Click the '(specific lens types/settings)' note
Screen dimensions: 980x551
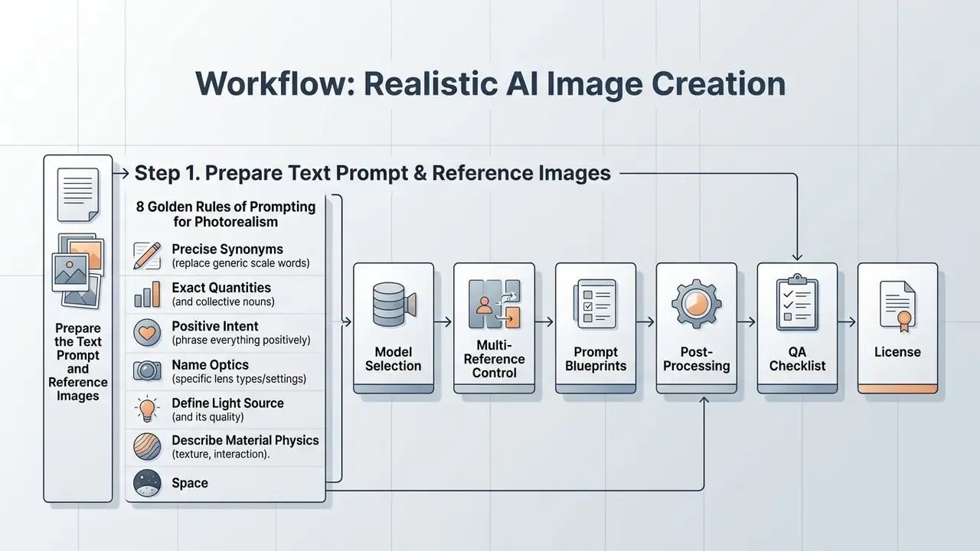coord(239,379)
